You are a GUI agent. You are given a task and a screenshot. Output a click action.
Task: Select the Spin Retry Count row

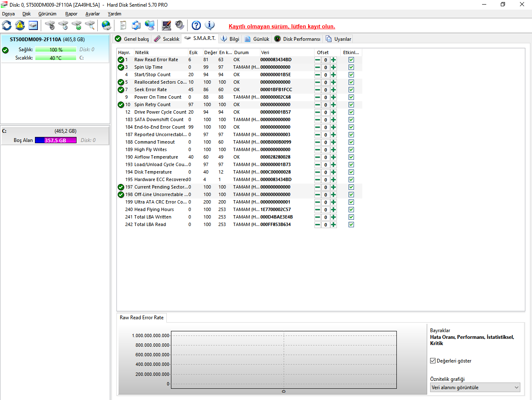click(x=240, y=105)
